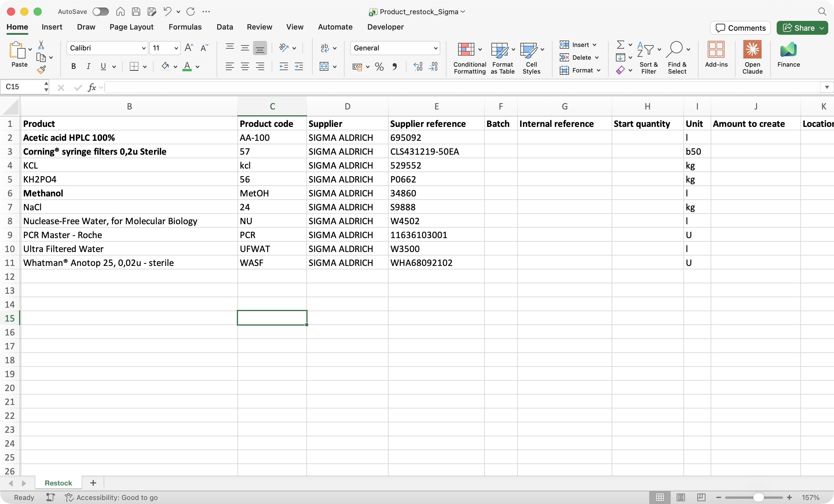Open the Claude add-in icon
The width and height of the screenshot is (834, 504).
(752, 50)
